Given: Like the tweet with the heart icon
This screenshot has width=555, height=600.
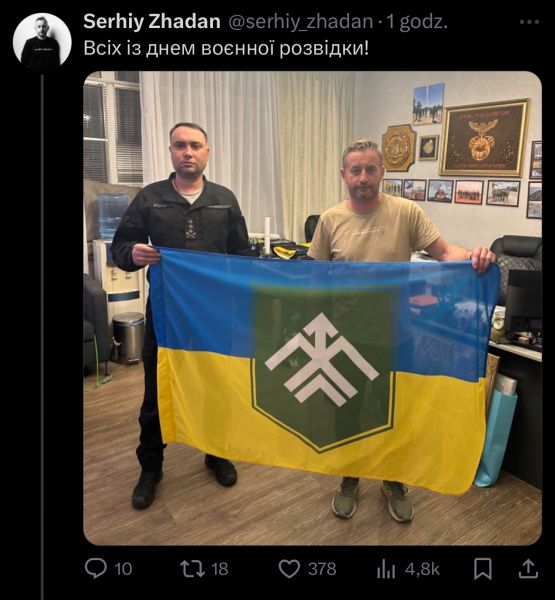Looking at the screenshot, I should (289, 569).
